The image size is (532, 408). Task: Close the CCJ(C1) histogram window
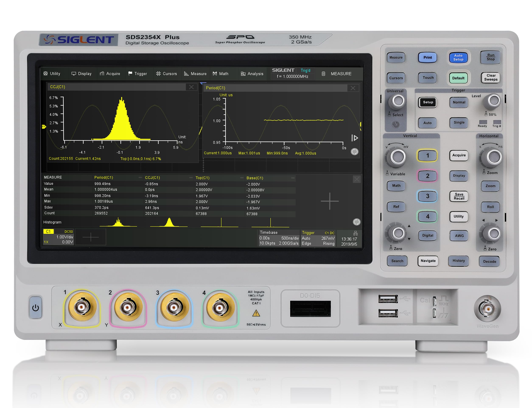click(x=191, y=87)
